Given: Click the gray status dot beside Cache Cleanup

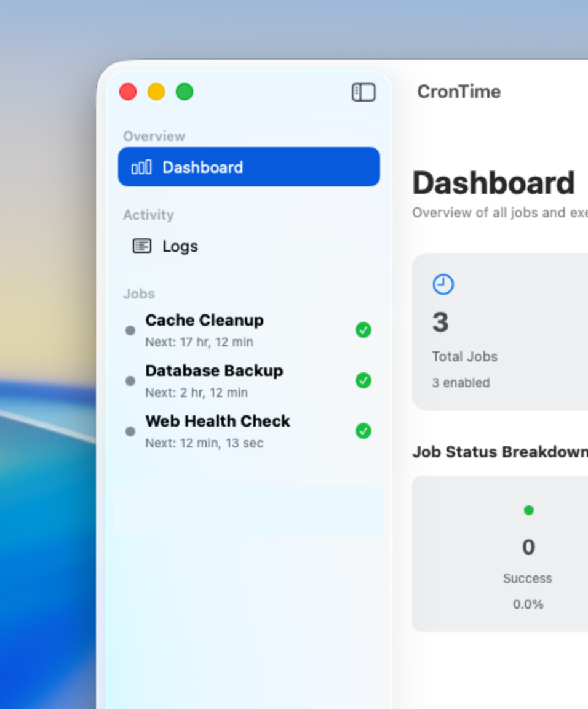Looking at the screenshot, I should coord(130,330).
